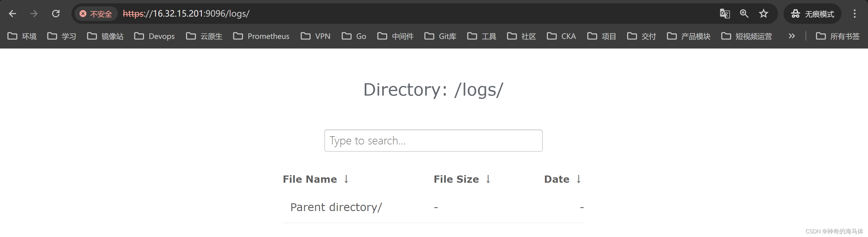This screenshot has height=237, width=868.
Task: Open the 所有书签 all bookmarks folder
Action: [x=838, y=36]
